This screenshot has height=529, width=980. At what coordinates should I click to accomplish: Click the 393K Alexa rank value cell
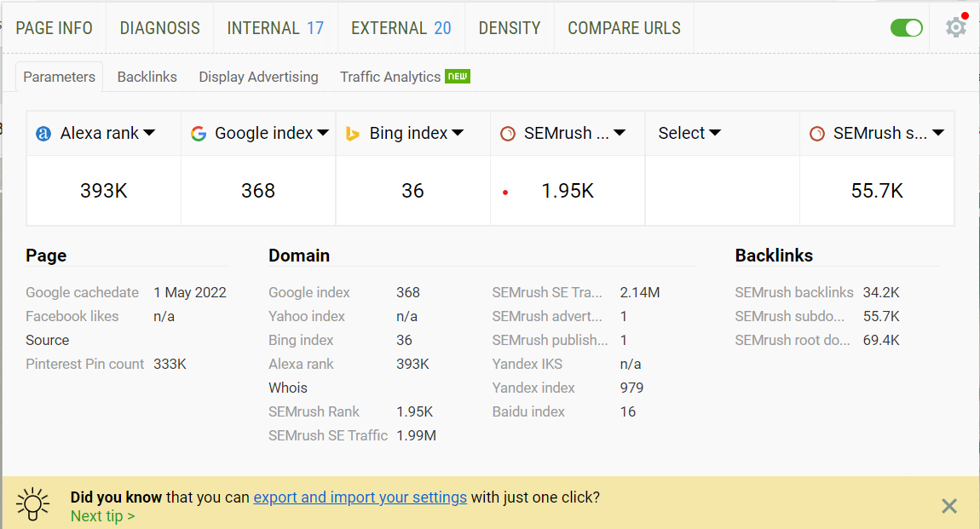pos(104,191)
